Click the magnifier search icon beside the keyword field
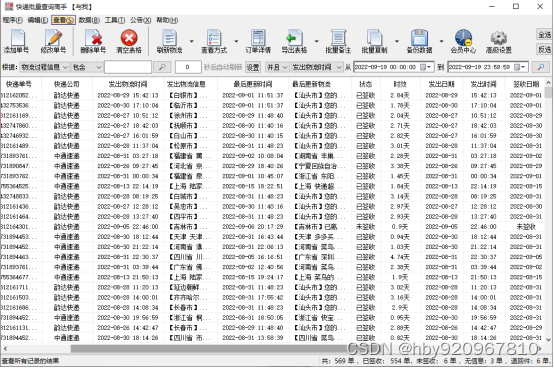 [x=162, y=67]
